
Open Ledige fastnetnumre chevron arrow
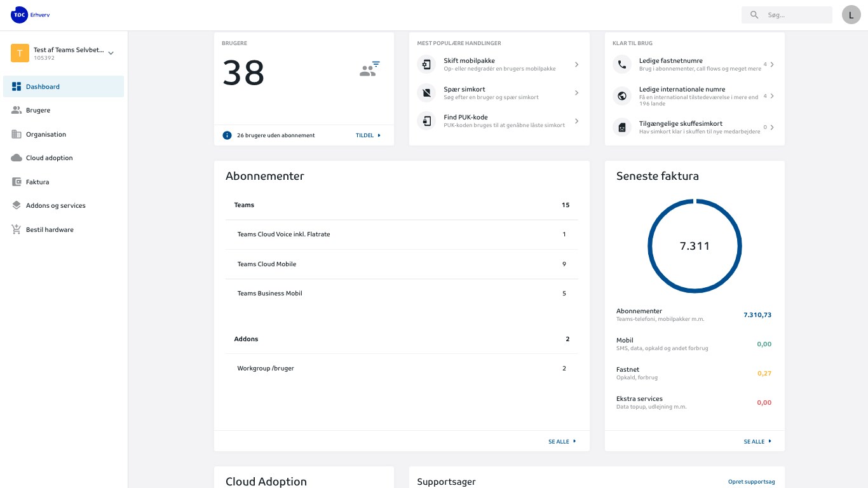tap(772, 64)
